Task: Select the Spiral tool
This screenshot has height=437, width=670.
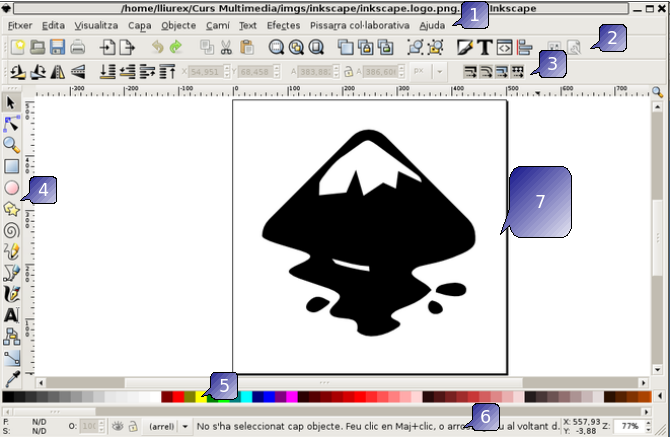Action: click(12, 229)
